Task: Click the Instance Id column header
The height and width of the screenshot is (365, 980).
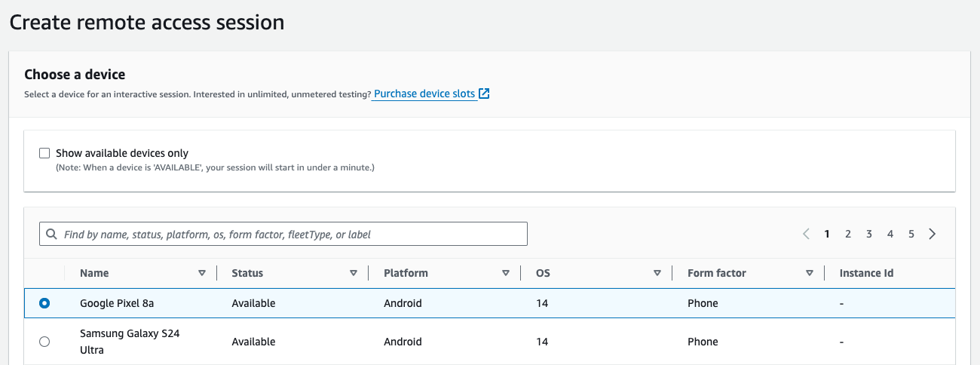Action: (x=866, y=273)
